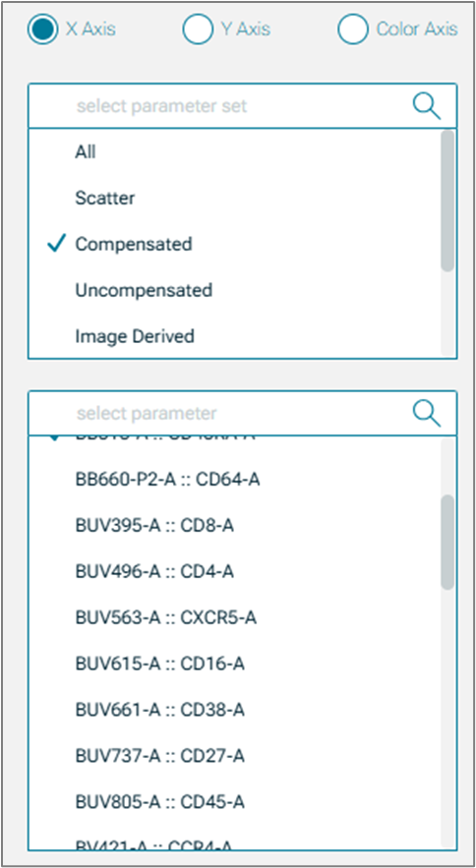Select BB660-P2-A :: CD64-A parameter
Viewport: 476px width, 868px height.
(x=234, y=480)
